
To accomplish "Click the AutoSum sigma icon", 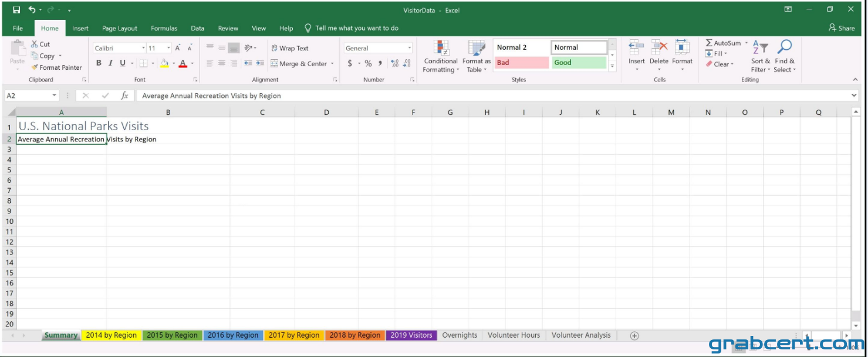I will click(709, 43).
